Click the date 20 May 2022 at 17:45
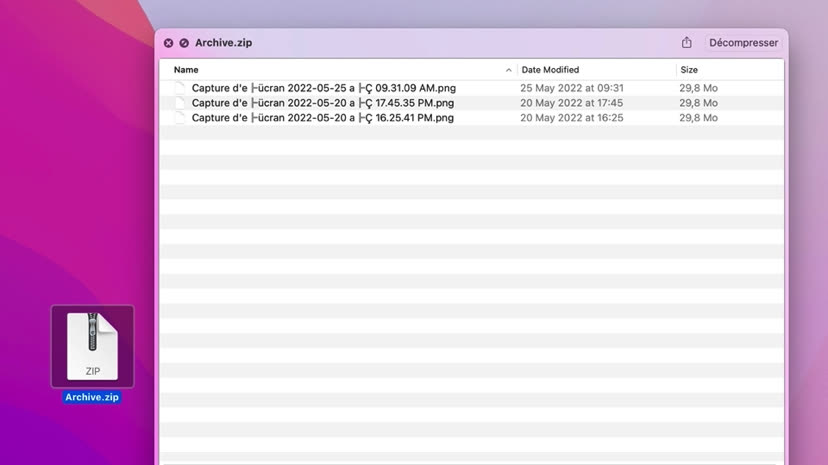The width and height of the screenshot is (828, 465). 571,103
